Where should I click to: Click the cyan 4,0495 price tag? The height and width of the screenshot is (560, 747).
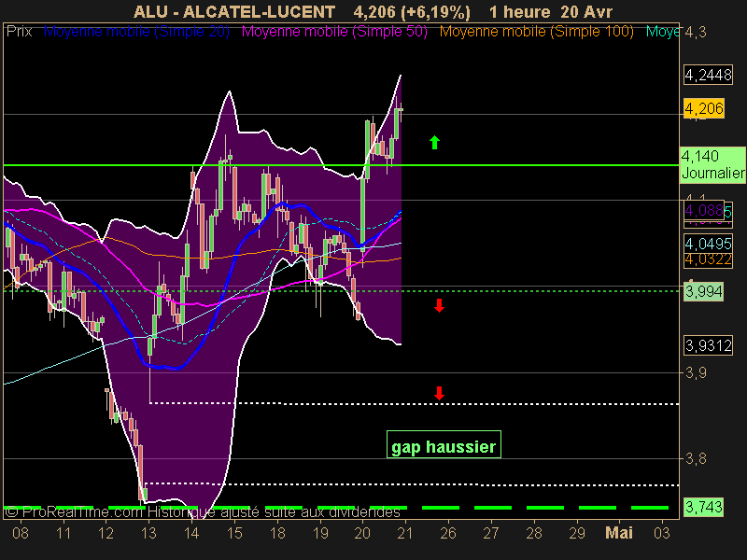(x=708, y=244)
